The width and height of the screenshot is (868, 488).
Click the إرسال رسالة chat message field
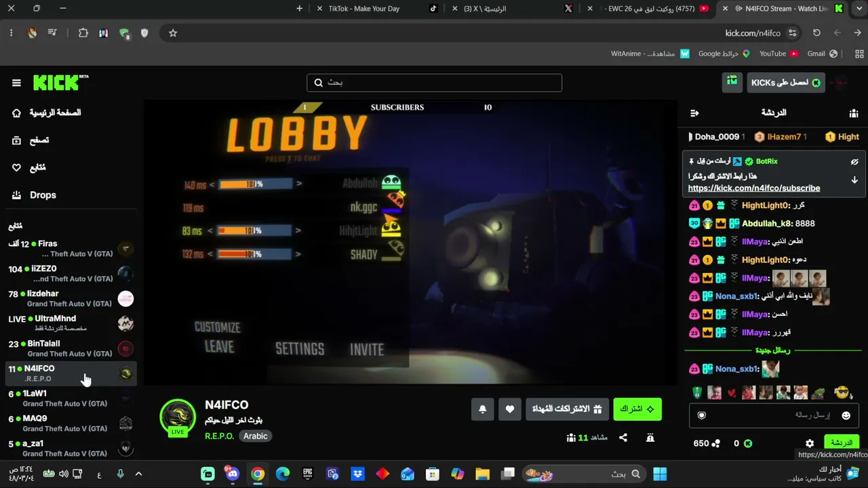[773, 415]
